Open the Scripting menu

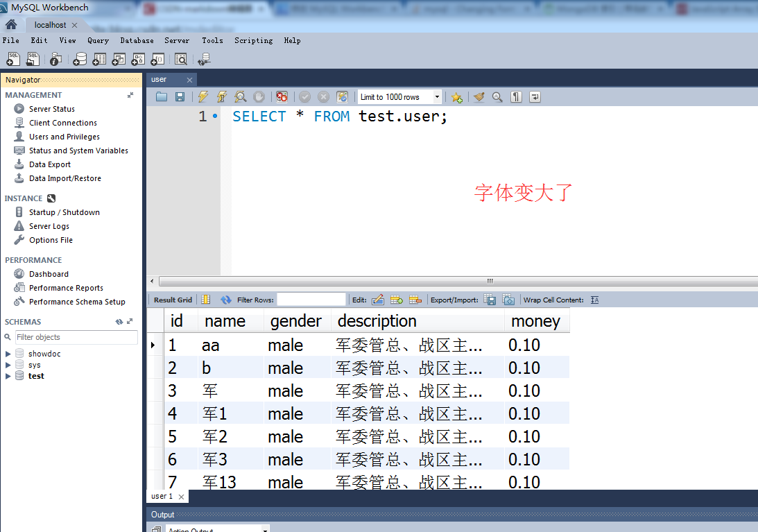point(253,41)
